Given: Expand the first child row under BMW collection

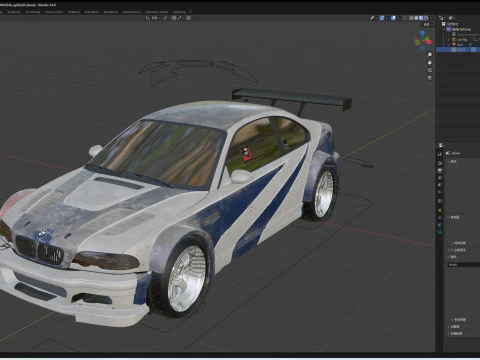Looking at the screenshot, I should click(449, 34).
